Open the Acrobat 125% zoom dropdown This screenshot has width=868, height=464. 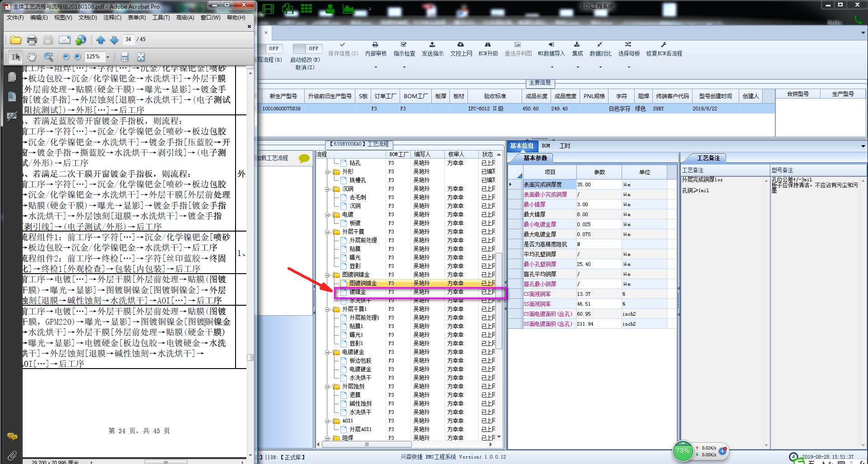pos(108,57)
